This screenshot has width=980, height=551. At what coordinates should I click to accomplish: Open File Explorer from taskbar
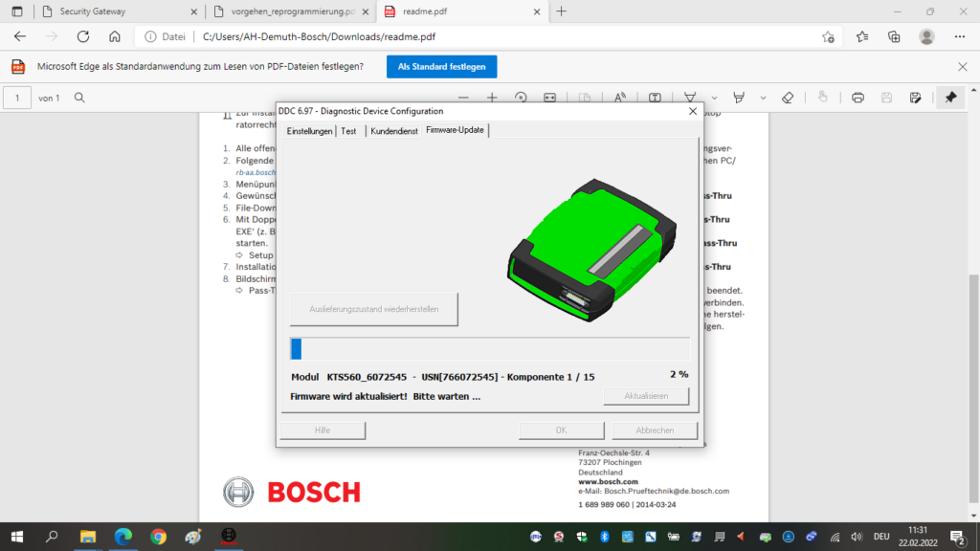pos(87,537)
